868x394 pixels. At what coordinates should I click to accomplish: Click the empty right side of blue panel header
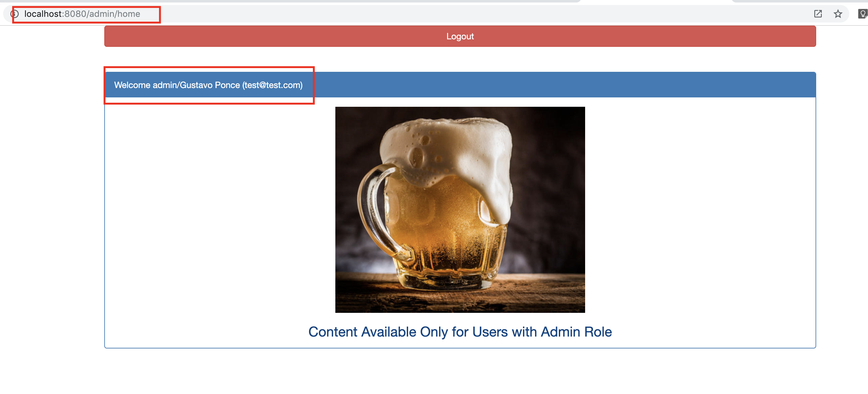coord(607,85)
